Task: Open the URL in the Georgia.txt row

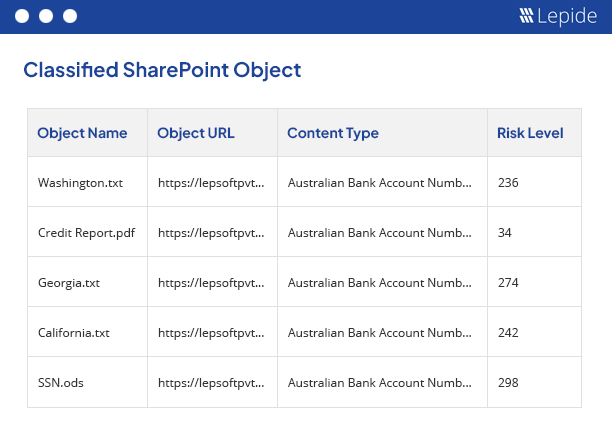Action: 211,283
